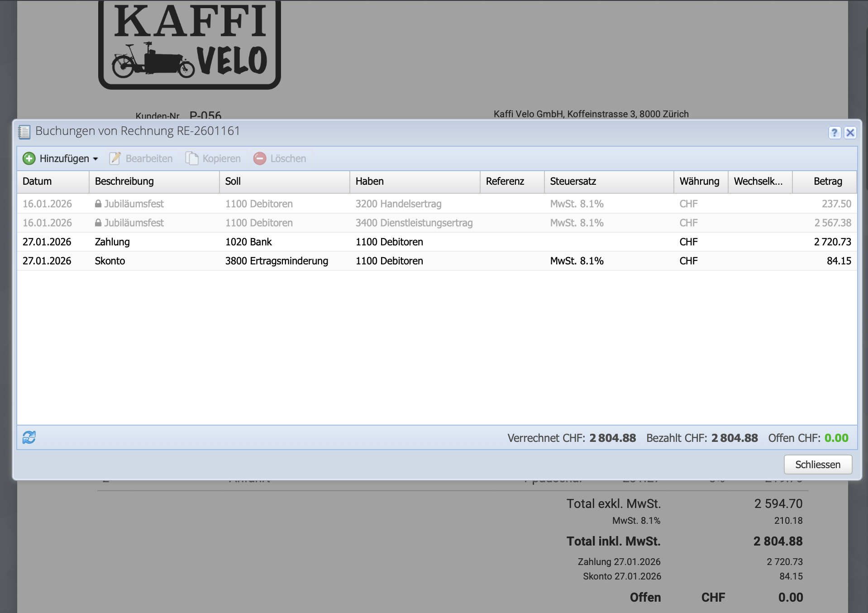The height and width of the screenshot is (613, 868).
Task: Sort by the Betrag column header
Action: pyautogui.click(x=827, y=182)
